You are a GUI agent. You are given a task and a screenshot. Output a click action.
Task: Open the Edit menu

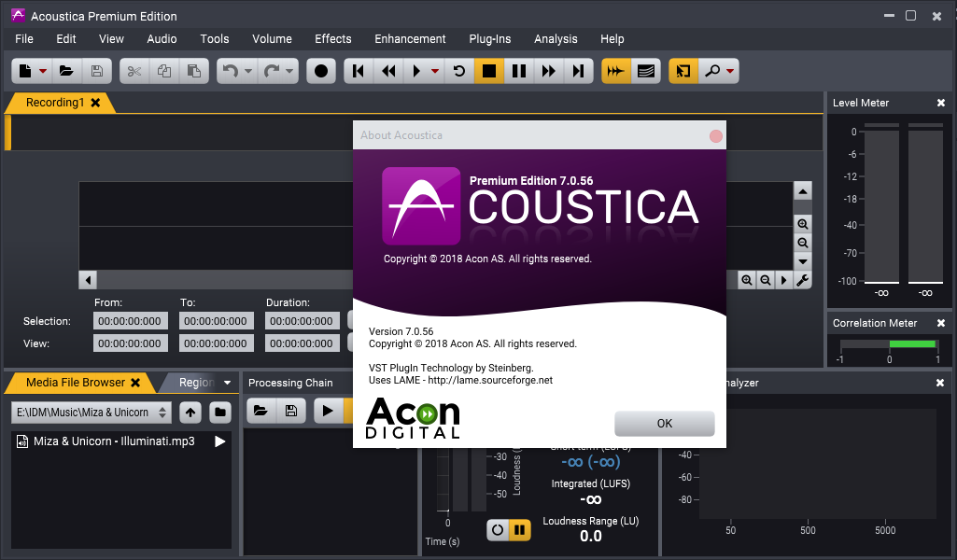66,39
